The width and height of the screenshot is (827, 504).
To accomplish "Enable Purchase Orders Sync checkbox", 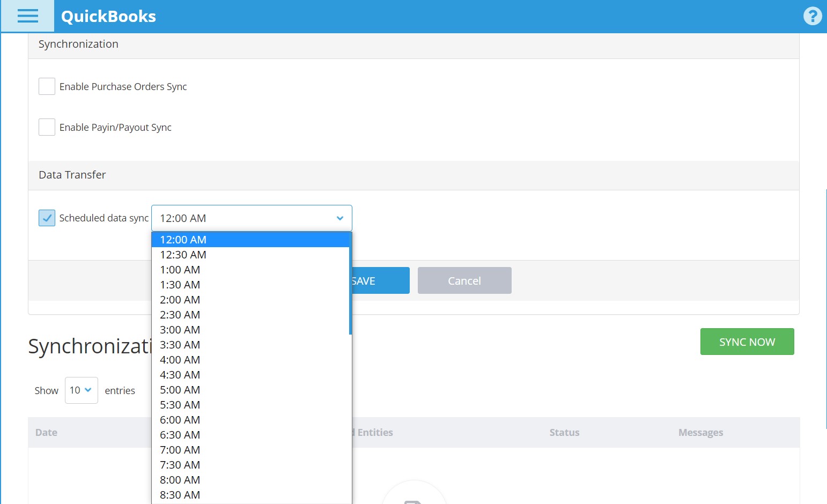I will [x=47, y=86].
